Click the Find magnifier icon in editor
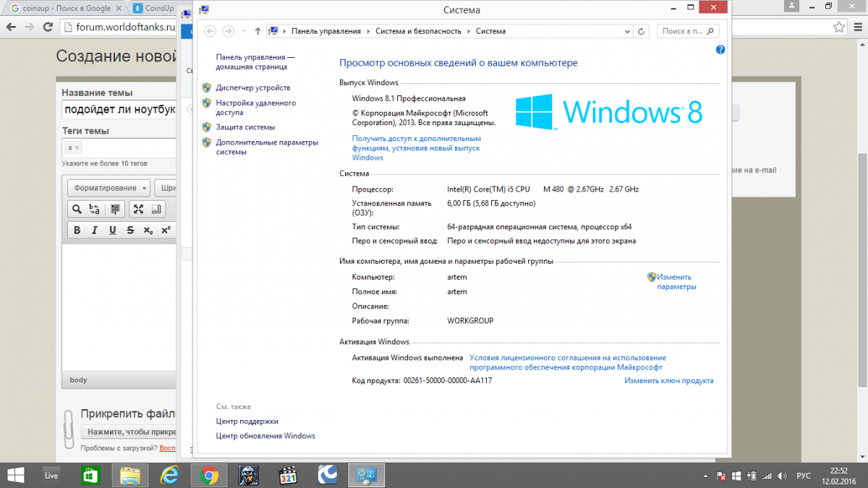This screenshot has width=868, height=488. (77, 210)
